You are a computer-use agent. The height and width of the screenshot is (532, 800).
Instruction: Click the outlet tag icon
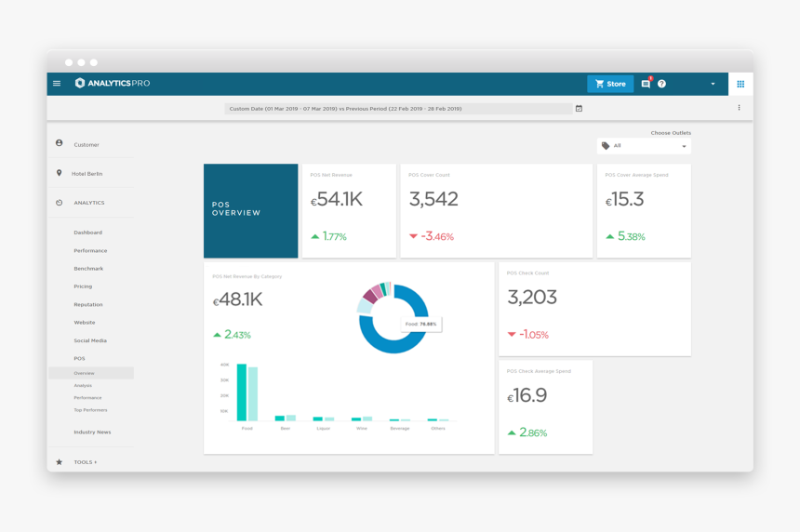pyautogui.click(x=606, y=146)
